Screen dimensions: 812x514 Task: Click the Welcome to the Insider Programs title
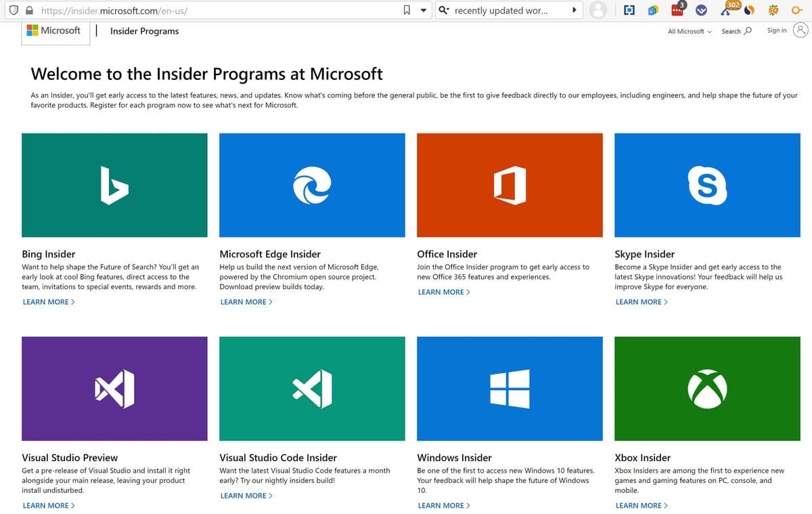click(x=206, y=74)
